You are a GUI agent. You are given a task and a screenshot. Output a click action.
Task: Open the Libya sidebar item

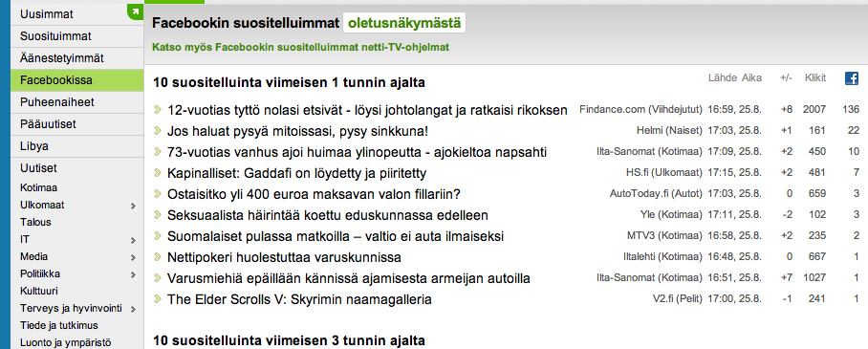coord(76,146)
